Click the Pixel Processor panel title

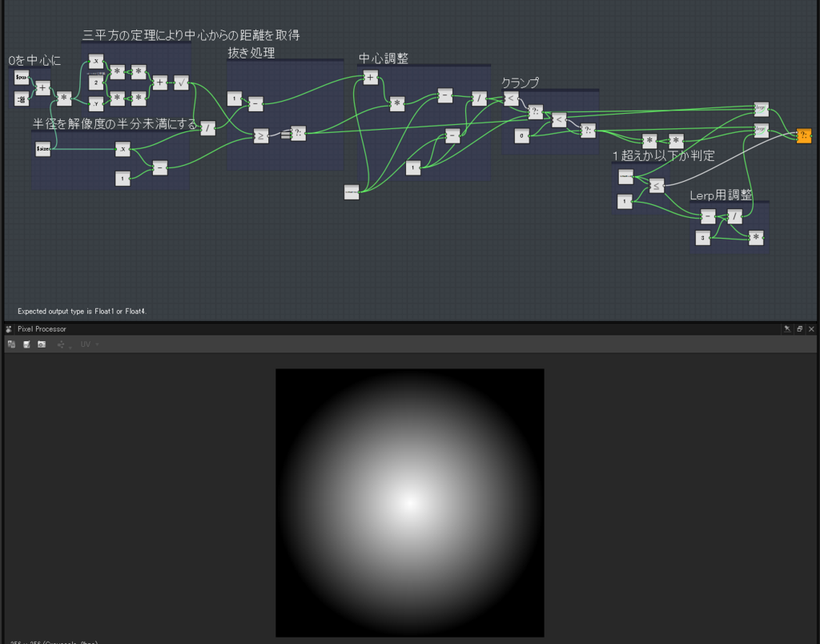42,329
